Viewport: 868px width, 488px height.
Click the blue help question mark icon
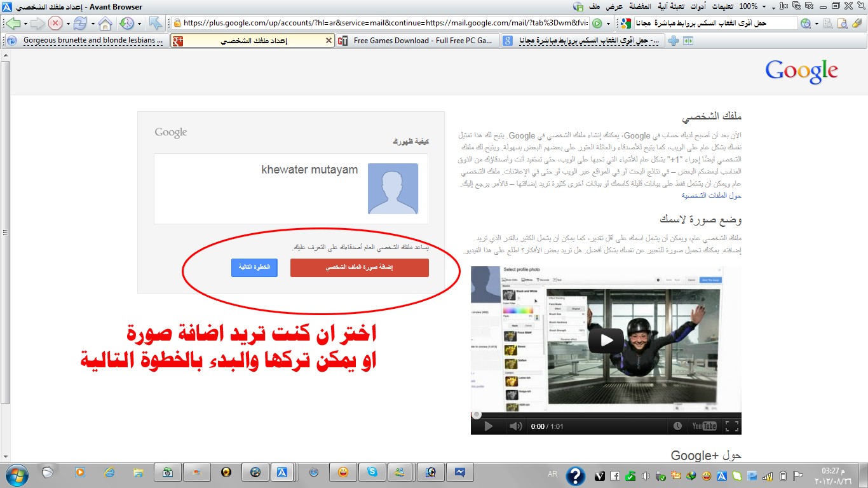(576, 475)
